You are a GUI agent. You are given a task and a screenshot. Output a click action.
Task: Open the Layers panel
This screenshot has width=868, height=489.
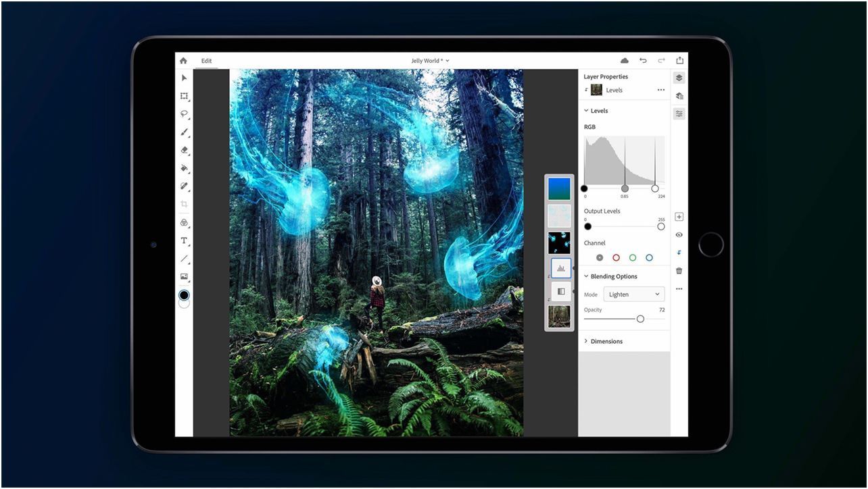[x=679, y=78]
